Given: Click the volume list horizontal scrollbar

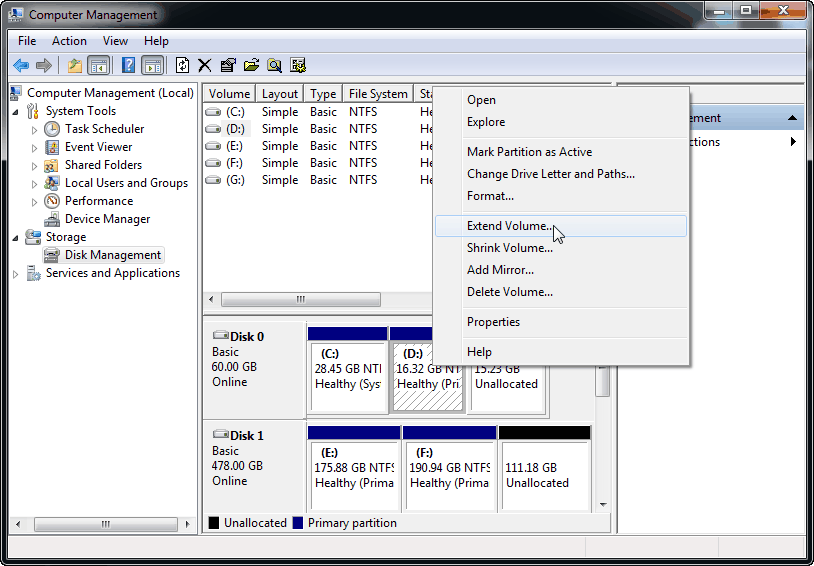Looking at the screenshot, I should [x=300, y=300].
